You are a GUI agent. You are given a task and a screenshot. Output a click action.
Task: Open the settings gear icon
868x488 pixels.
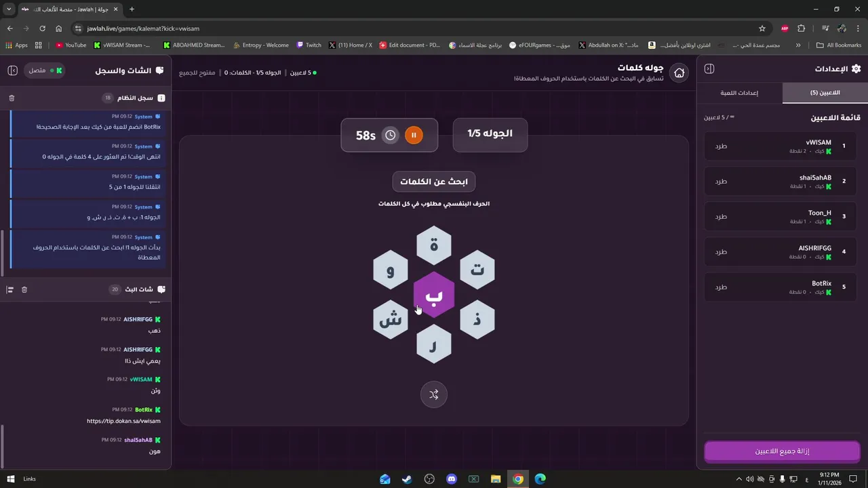point(856,69)
